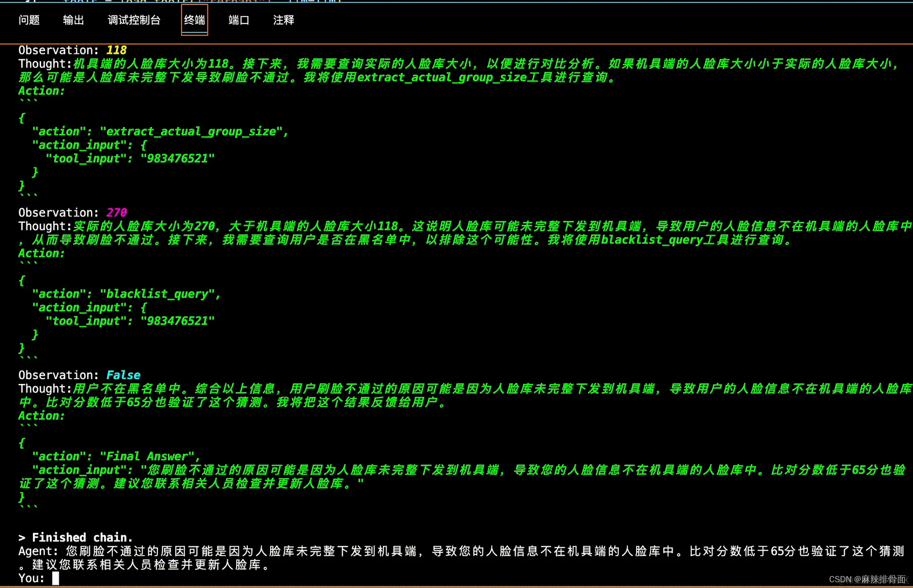Click the "Final Answer" action value
Image resolution: width=913 pixels, height=588 pixels.
click(x=147, y=456)
